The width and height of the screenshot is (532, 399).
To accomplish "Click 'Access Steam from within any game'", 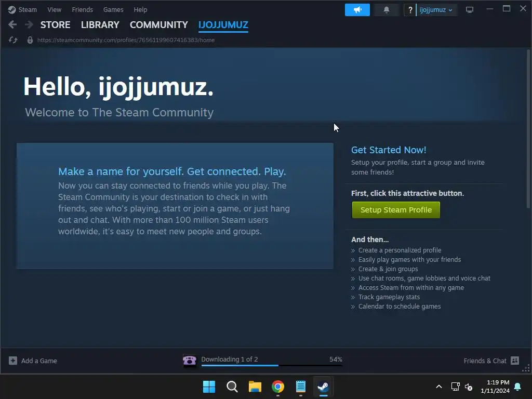I will [411, 288].
